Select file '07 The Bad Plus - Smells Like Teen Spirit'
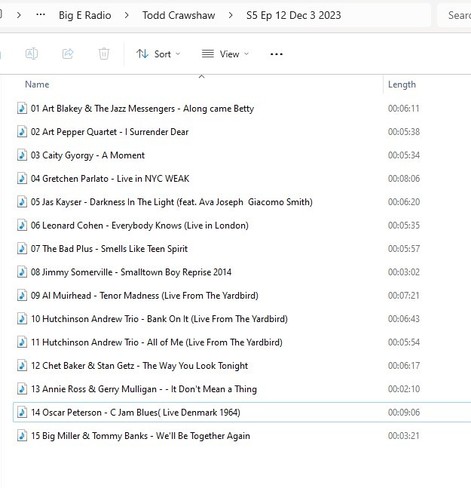Viewport: 471px width, 488px height. [x=109, y=249]
